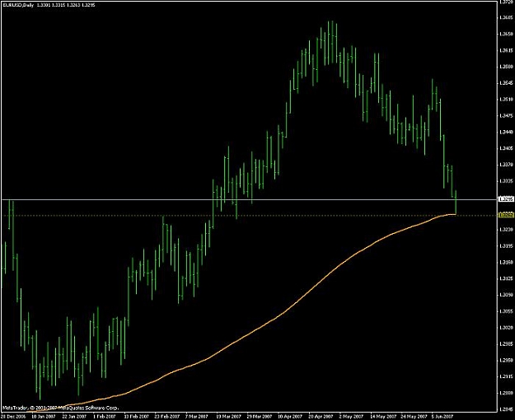
Task: Click the dotted yellow horizontal level line
Action: click(250, 215)
